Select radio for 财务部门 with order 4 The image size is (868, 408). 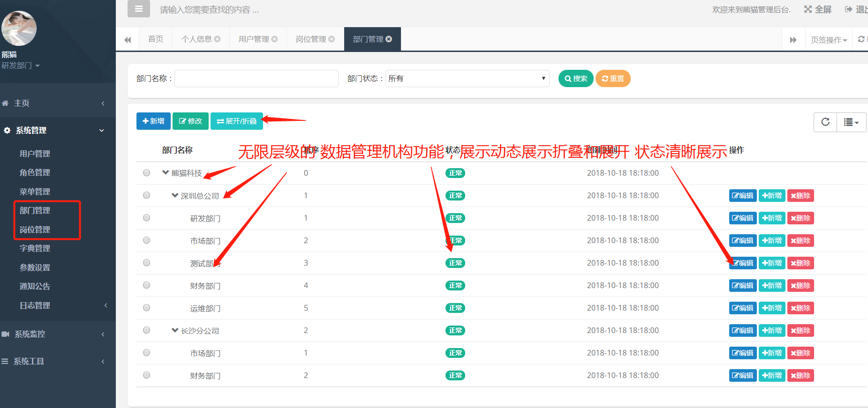click(147, 285)
